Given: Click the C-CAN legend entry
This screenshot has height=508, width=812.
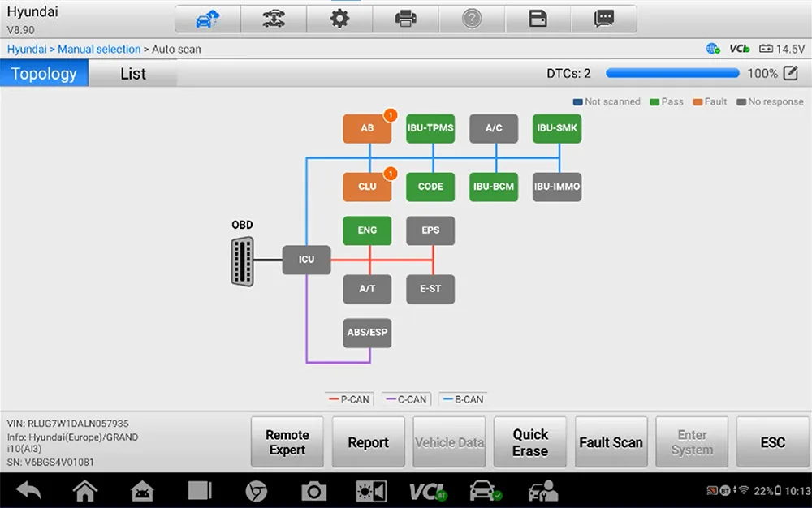Looking at the screenshot, I should pos(407,399).
